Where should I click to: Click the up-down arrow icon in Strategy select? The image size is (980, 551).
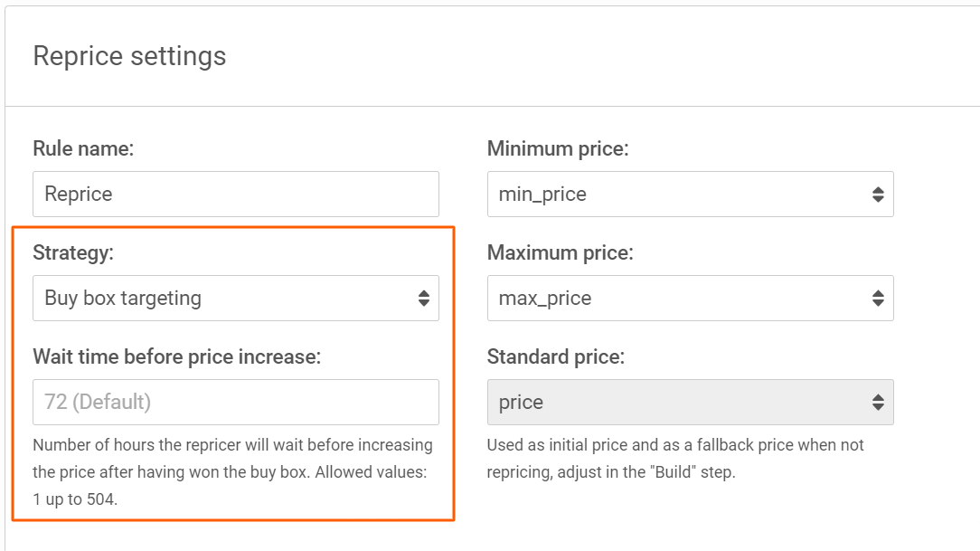pos(423,299)
